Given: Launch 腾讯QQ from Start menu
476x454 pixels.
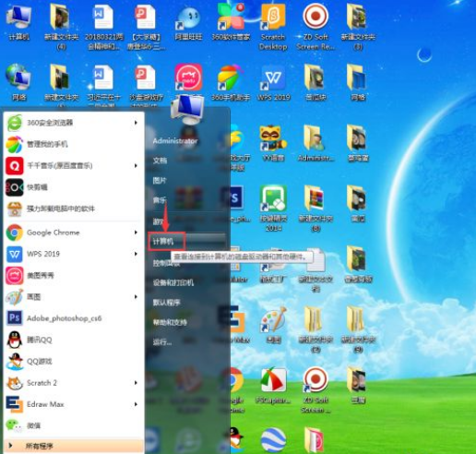Looking at the screenshot, I should tap(73, 340).
